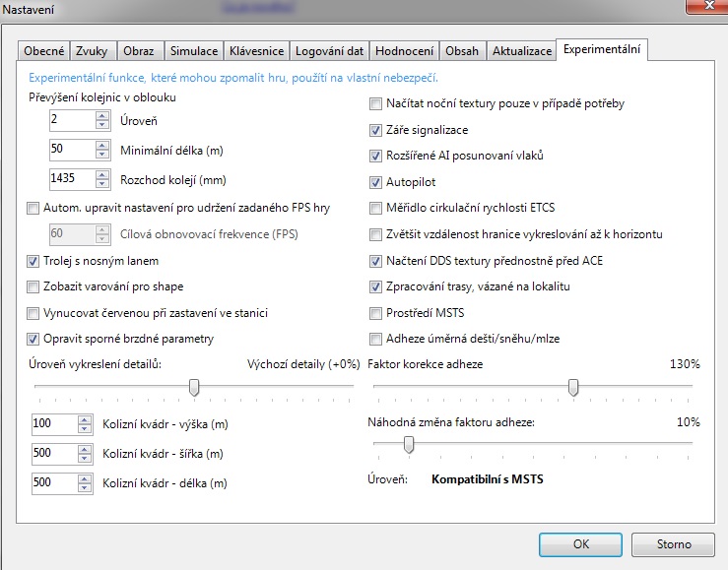Click the Rozchod kolejí input field

click(x=71, y=179)
